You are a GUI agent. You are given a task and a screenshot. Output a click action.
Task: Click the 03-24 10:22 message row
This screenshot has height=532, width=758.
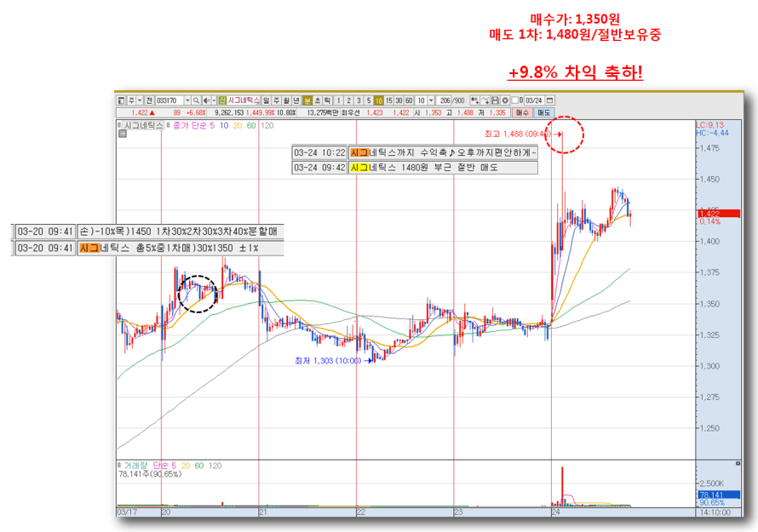click(414, 152)
